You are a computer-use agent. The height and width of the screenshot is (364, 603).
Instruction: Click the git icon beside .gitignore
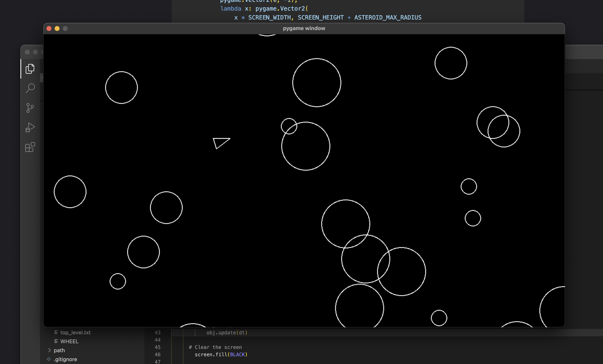tap(49, 359)
